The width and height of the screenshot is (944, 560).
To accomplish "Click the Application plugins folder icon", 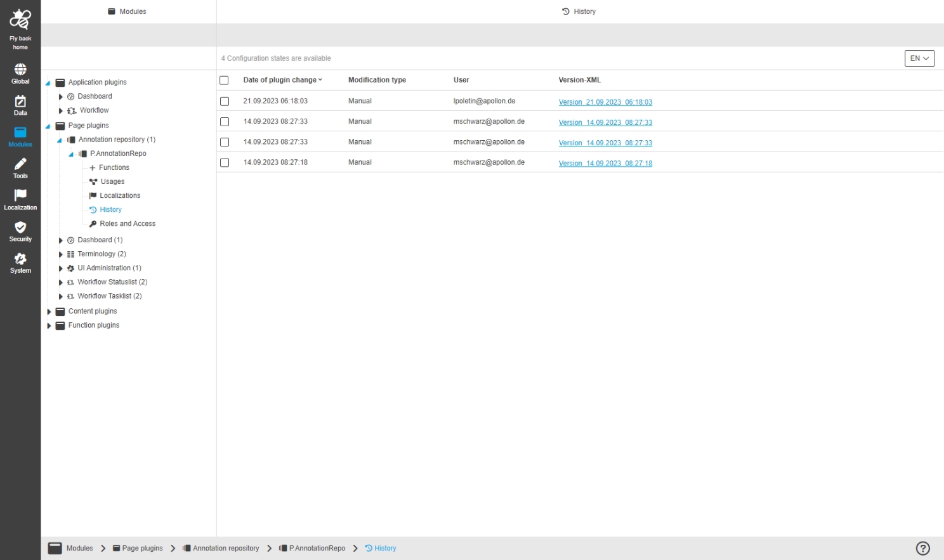I will coord(60,82).
